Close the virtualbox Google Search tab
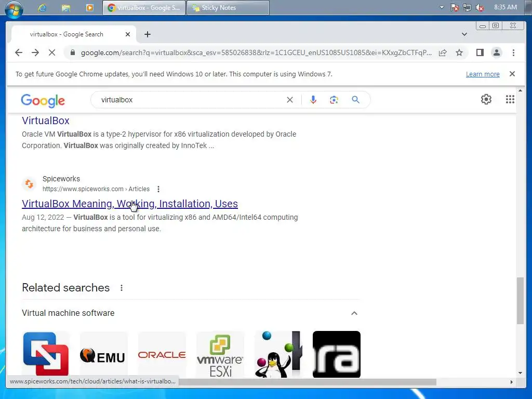 (128, 34)
